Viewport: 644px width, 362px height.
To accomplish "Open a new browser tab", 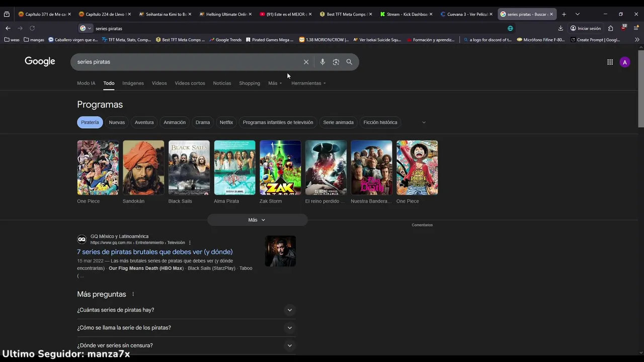I will 563,14.
